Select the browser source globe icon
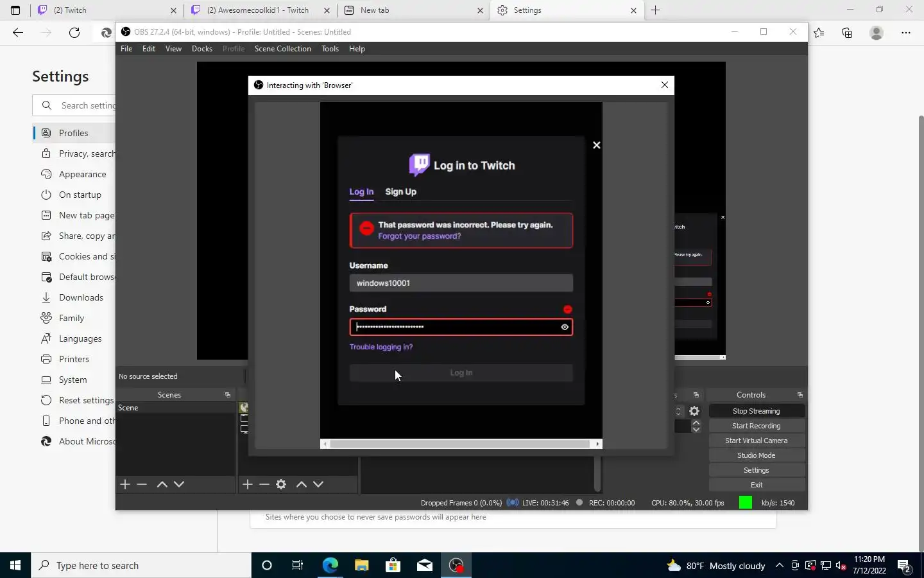The image size is (924, 578). point(244,407)
